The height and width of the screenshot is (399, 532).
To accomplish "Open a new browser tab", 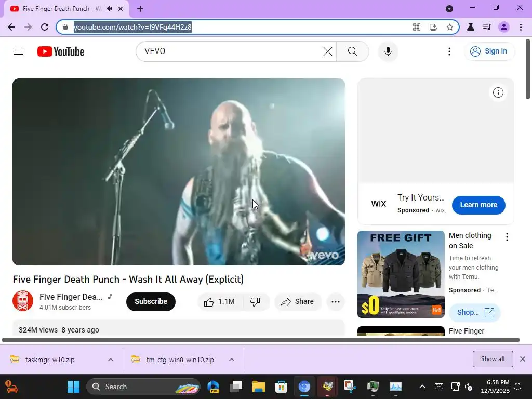I will pyautogui.click(x=140, y=9).
